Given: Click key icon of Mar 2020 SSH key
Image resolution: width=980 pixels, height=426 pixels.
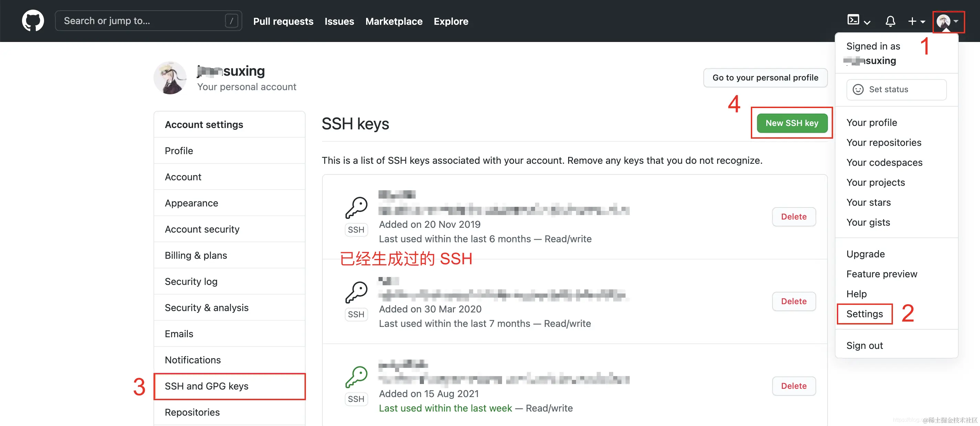Looking at the screenshot, I should coord(356,292).
